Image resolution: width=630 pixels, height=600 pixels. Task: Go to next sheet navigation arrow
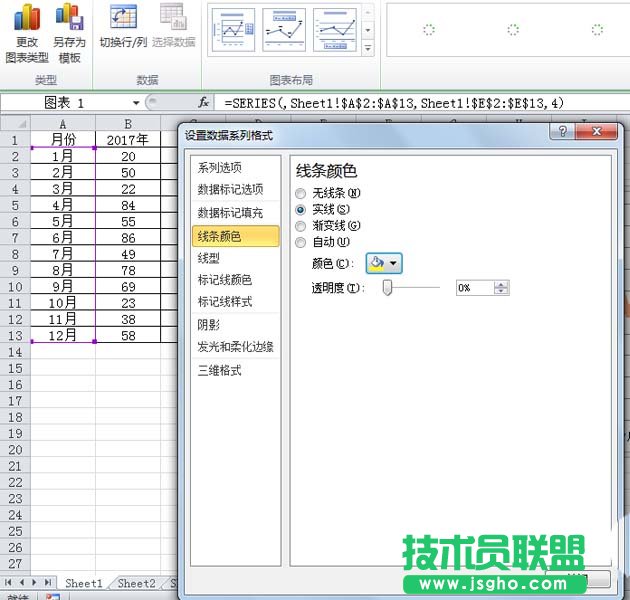34,582
